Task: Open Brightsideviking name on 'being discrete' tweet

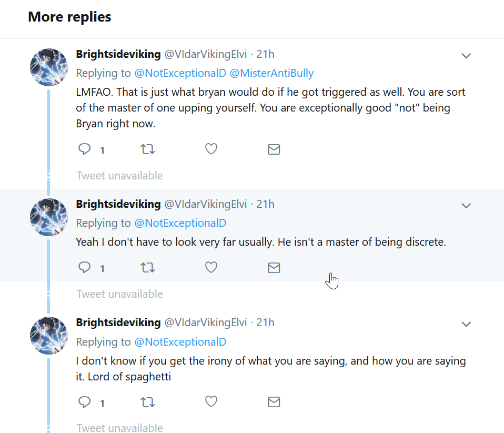Action: [118, 204]
